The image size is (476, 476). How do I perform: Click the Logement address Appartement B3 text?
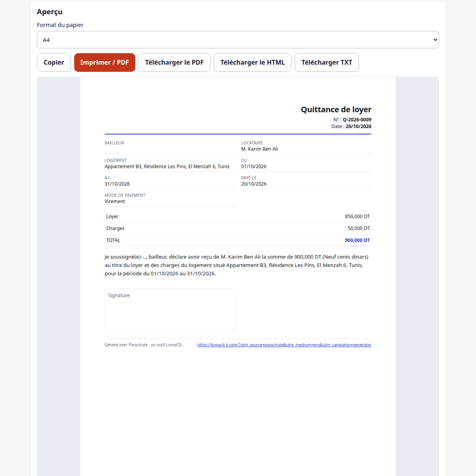[167, 167]
